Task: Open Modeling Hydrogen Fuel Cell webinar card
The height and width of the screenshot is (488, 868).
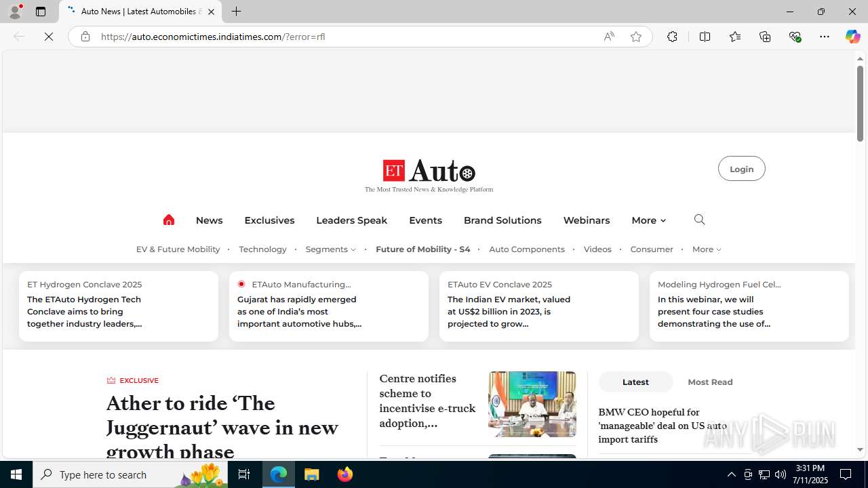Action: coord(749,306)
